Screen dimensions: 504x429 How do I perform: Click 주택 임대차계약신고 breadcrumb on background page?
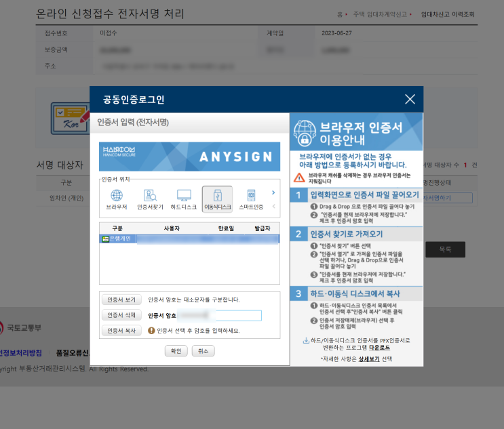coord(380,14)
